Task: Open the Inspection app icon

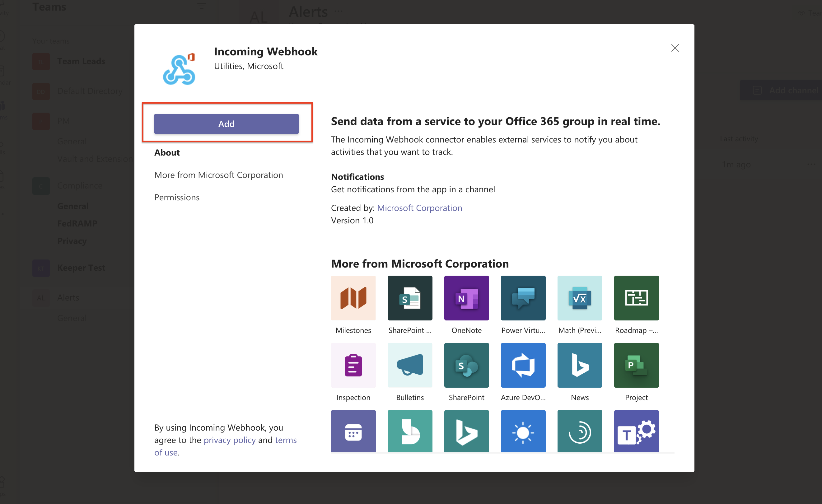Action: click(x=353, y=365)
